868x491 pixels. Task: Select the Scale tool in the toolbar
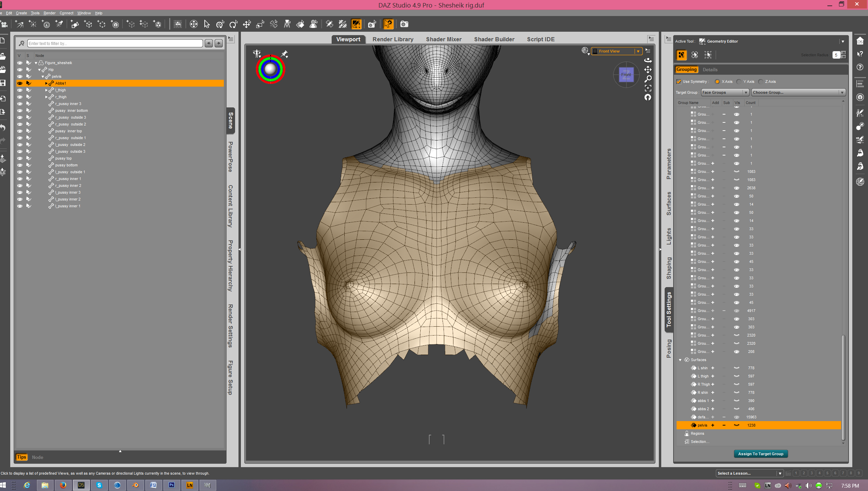(260, 24)
